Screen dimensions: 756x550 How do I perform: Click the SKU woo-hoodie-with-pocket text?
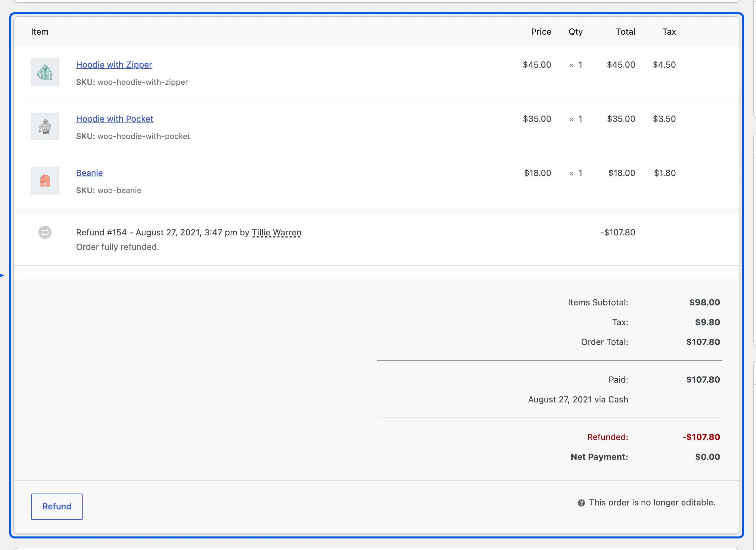coord(133,136)
